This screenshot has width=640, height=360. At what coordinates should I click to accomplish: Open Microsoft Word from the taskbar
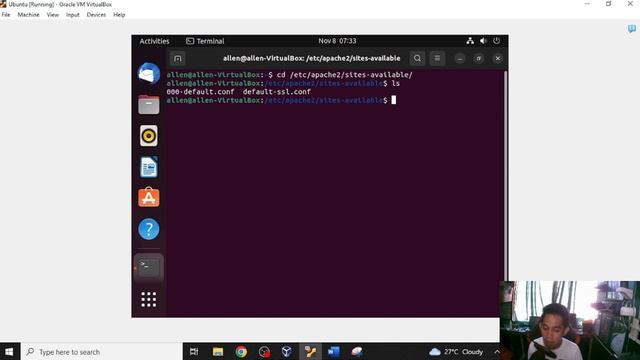tap(333, 351)
